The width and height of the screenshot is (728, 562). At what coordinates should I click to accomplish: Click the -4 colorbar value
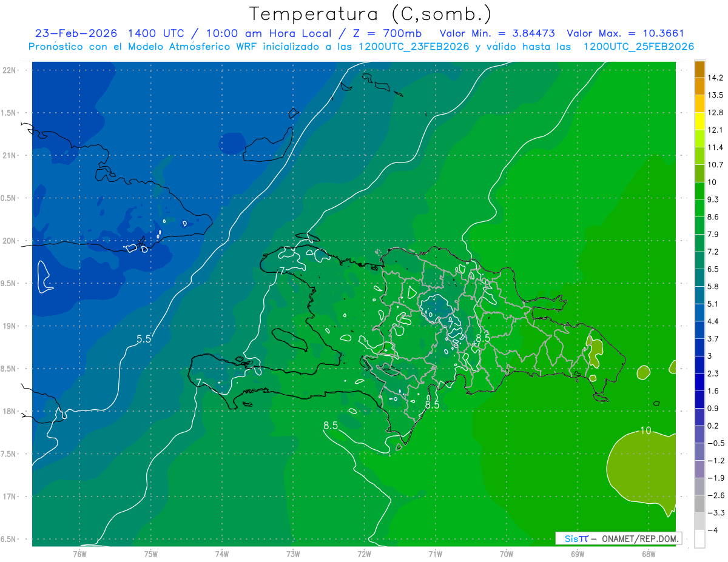coord(712,530)
